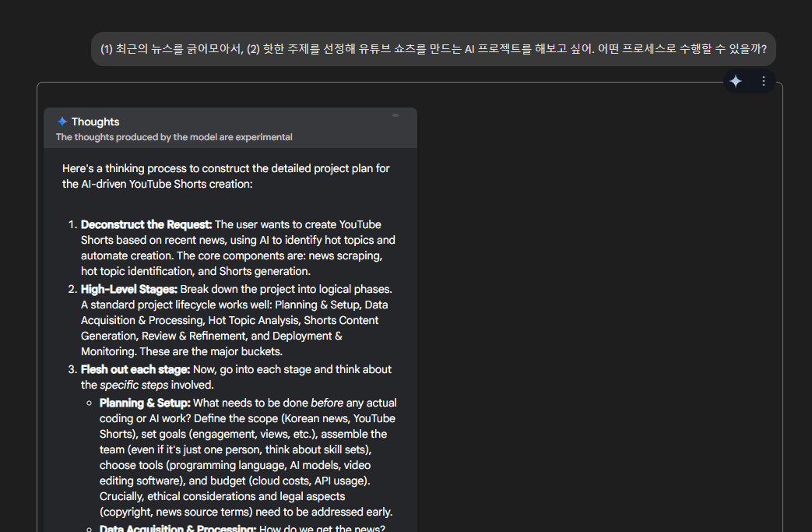Image resolution: width=812 pixels, height=532 pixels.
Task: Click the 'High-Level Stages:' heading
Action: [129, 290]
